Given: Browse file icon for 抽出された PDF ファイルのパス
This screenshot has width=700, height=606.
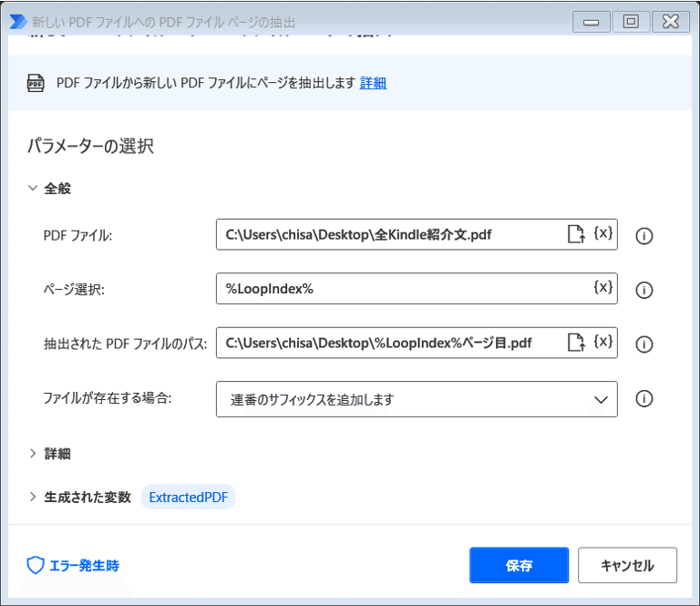Looking at the screenshot, I should point(576,343).
